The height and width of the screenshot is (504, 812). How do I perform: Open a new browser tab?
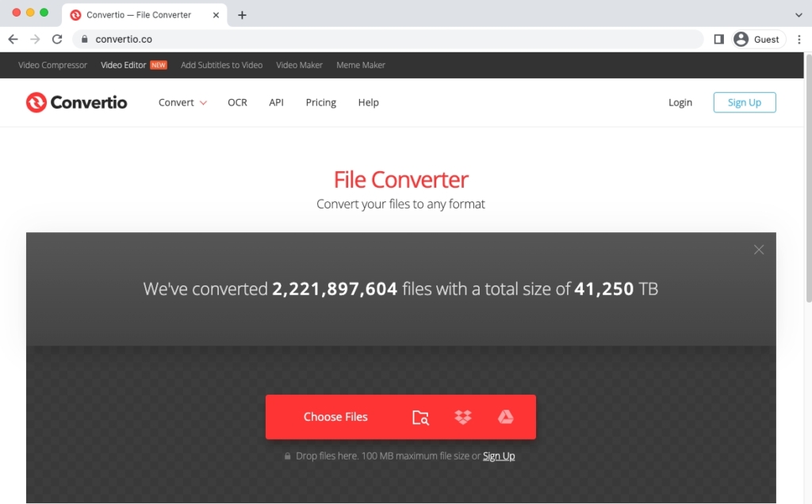coord(242,15)
